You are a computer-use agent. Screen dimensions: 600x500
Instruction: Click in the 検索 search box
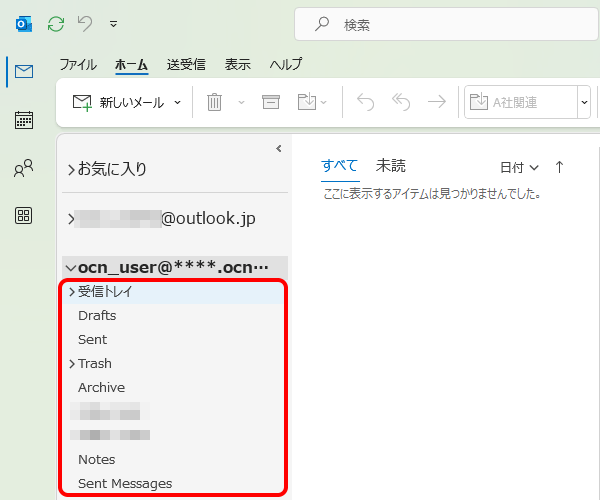(x=440, y=24)
